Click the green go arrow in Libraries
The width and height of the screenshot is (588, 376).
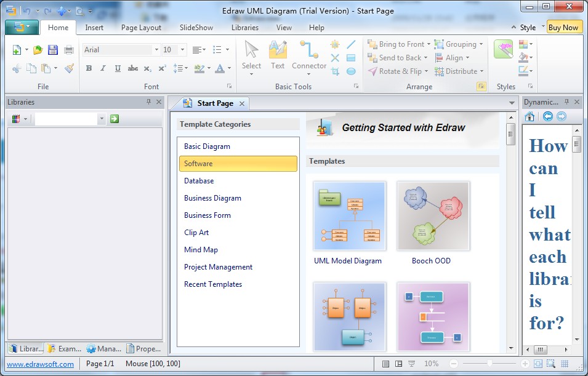[115, 119]
